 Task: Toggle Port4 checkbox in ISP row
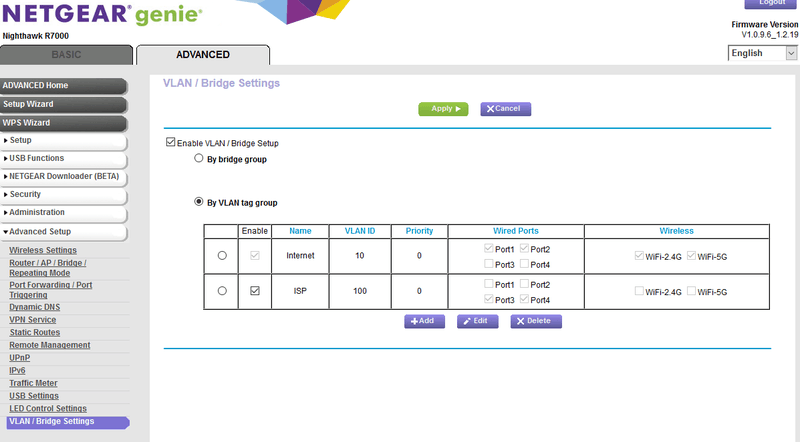click(x=524, y=299)
